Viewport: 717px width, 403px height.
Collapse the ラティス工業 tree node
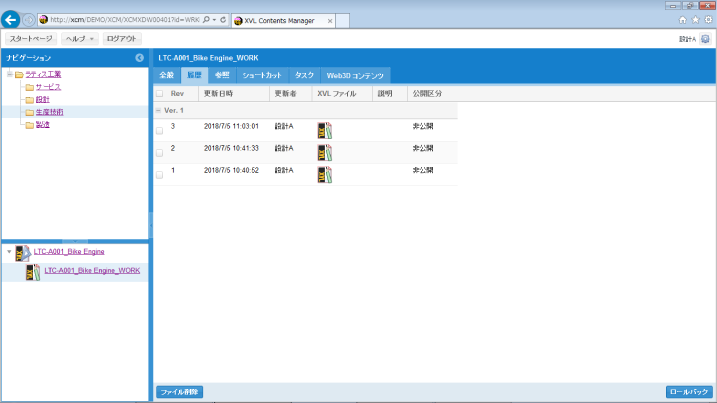(9, 75)
